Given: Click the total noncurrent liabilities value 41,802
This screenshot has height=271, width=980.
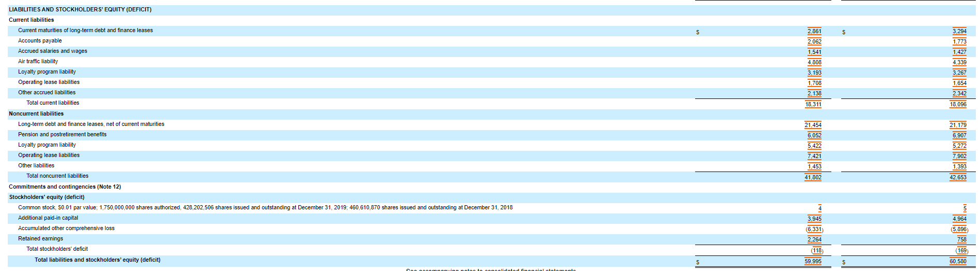Looking at the screenshot, I should 813,177.
